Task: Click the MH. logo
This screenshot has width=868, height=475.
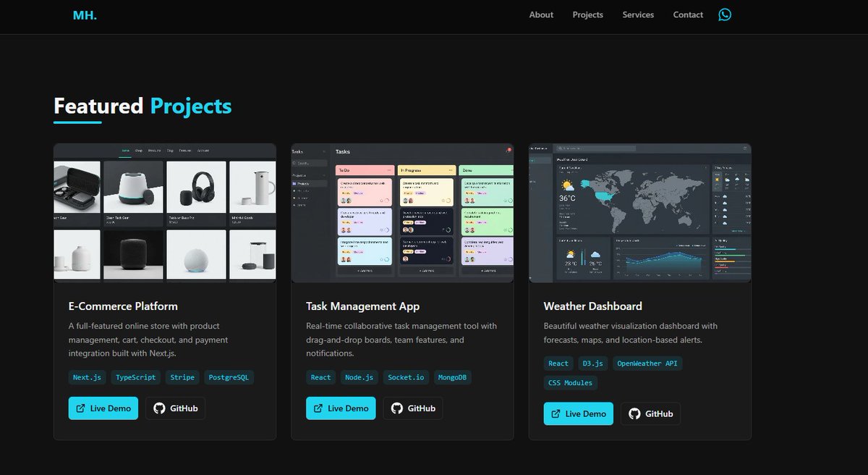Action: pos(85,14)
